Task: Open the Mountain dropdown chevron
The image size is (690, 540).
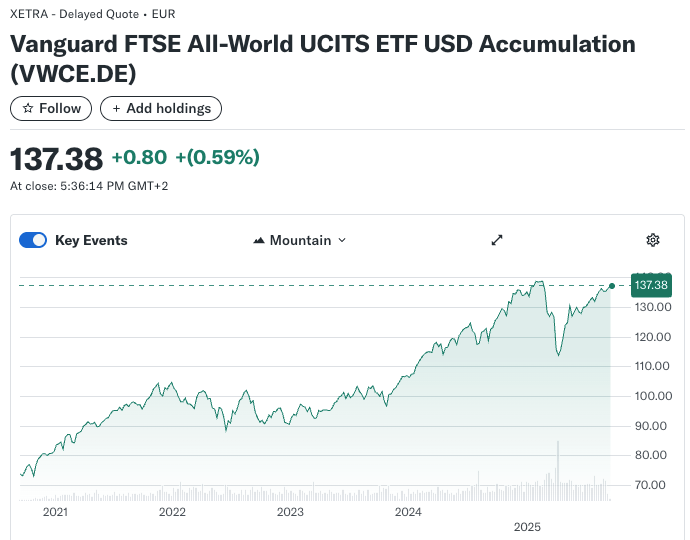Action: [342, 240]
